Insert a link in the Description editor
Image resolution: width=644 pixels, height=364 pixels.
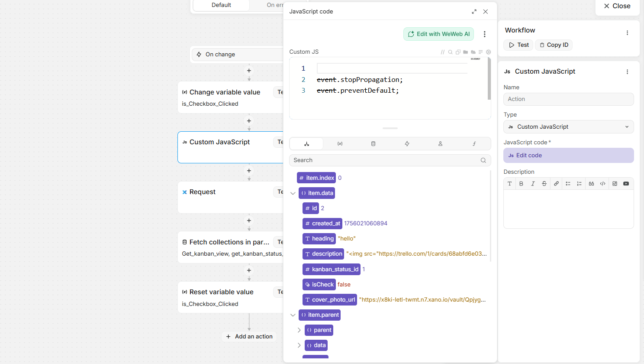(556, 184)
